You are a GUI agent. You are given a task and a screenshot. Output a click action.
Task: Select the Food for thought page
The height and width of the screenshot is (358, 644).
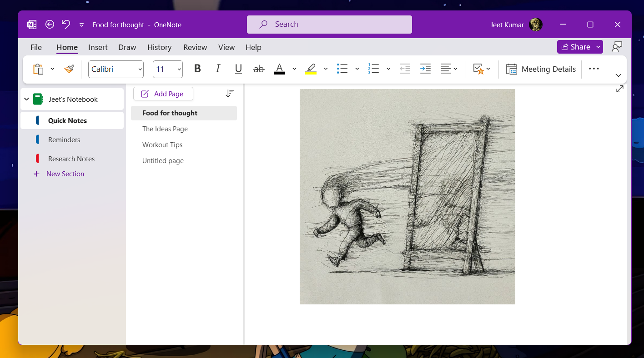[x=184, y=113]
